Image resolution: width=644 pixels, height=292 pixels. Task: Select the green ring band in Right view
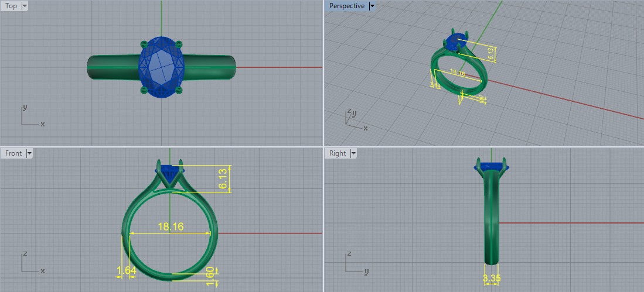click(x=492, y=217)
